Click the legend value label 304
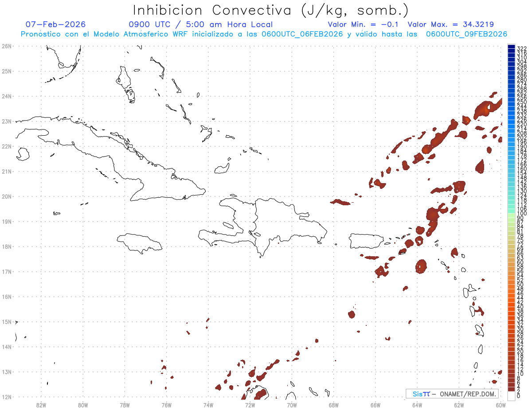The width and height of the screenshot is (532, 411). [x=522, y=62]
